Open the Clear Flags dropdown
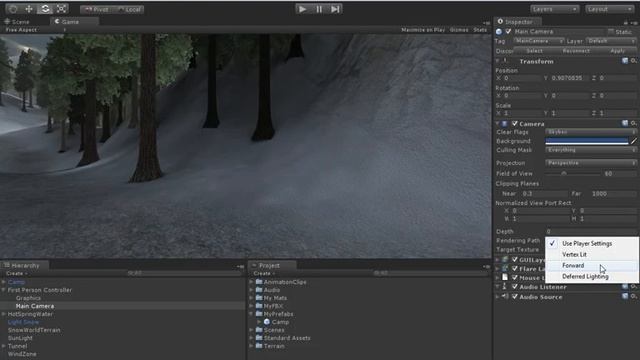The width and height of the screenshot is (640, 360). (x=591, y=132)
